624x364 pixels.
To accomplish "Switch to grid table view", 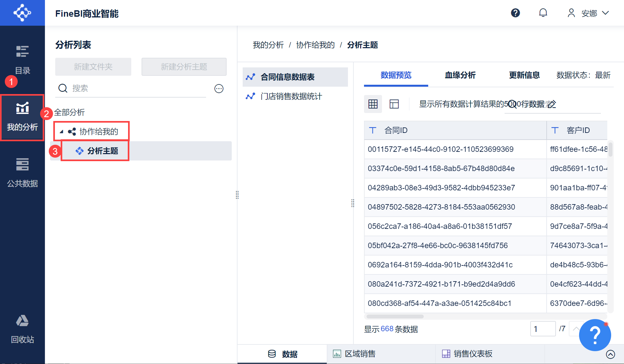I will pyautogui.click(x=373, y=104).
